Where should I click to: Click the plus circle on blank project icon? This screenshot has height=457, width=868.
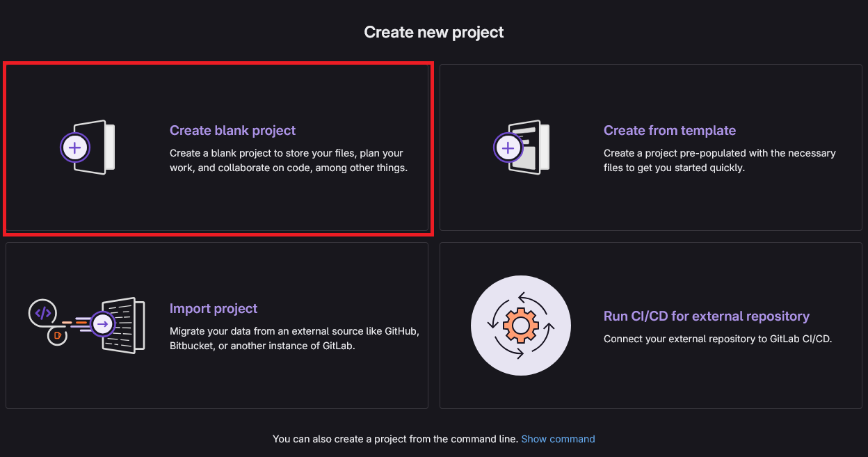[75, 147]
